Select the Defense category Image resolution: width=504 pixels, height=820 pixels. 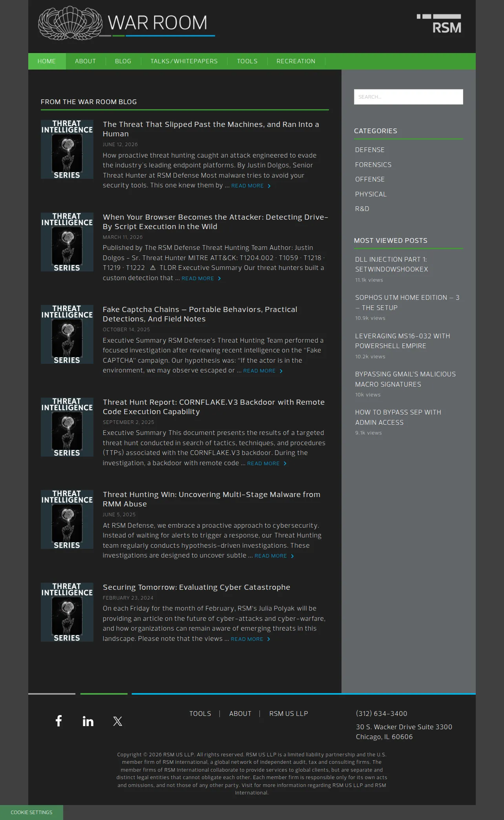(x=370, y=150)
